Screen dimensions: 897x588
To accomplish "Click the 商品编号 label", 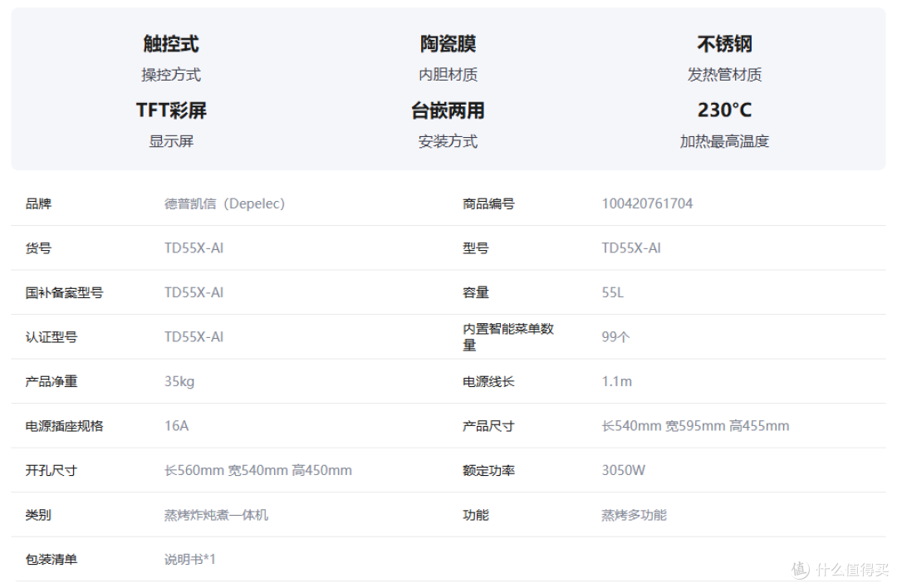I will point(488,203).
